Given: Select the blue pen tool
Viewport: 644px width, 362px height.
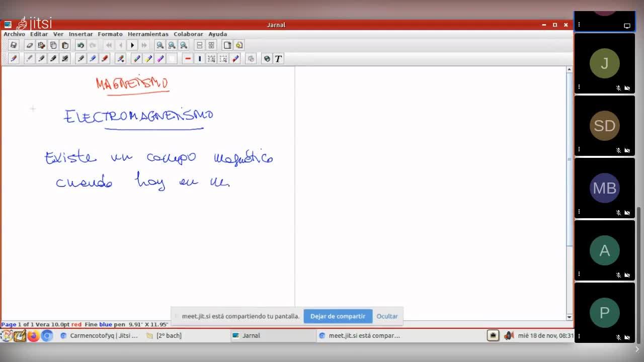Looking at the screenshot, I should pyautogui.click(x=93, y=59).
